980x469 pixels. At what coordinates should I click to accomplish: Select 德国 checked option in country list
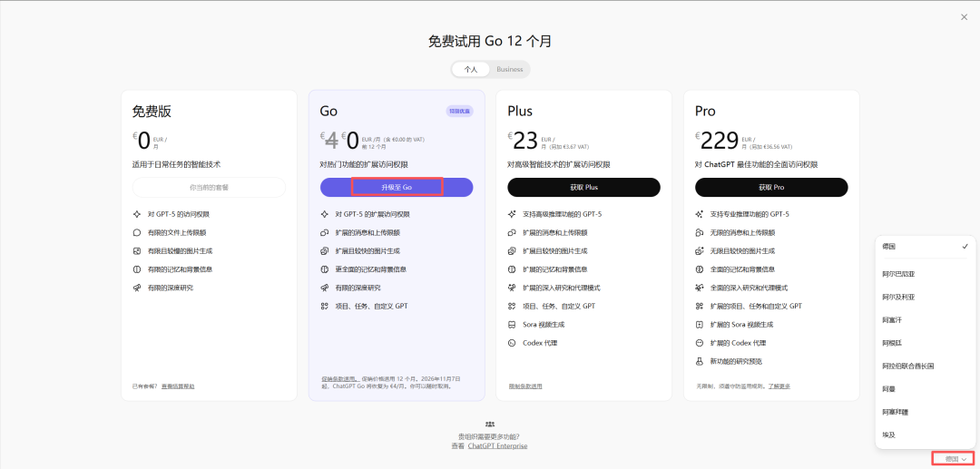point(925,247)
